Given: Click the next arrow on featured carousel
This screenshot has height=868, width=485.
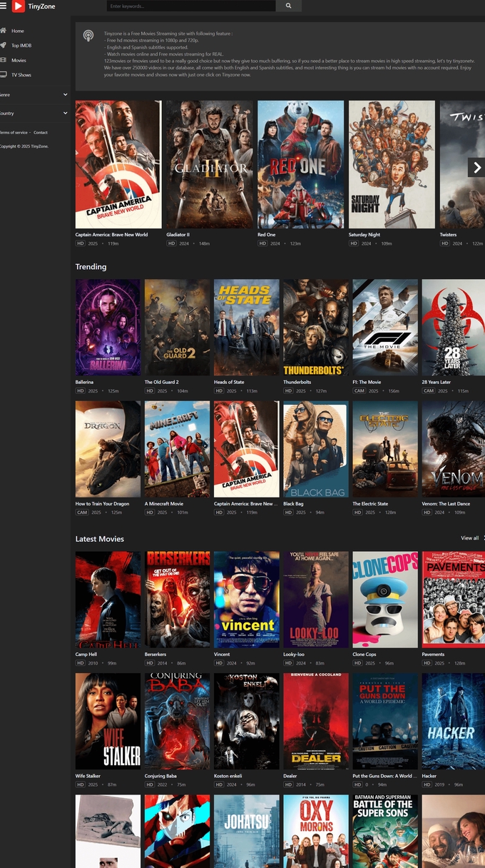Looking at the screenshot, I should [x=476, y=168].
